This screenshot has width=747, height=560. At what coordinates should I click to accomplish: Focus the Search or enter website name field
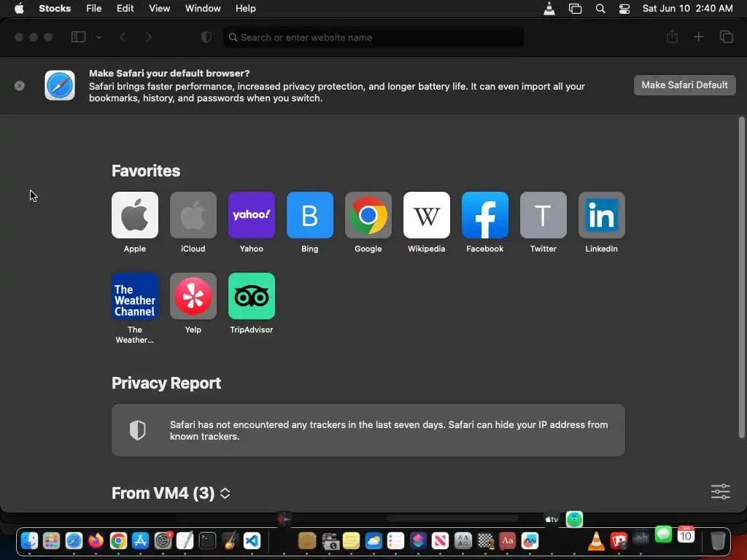pos(373,37)
